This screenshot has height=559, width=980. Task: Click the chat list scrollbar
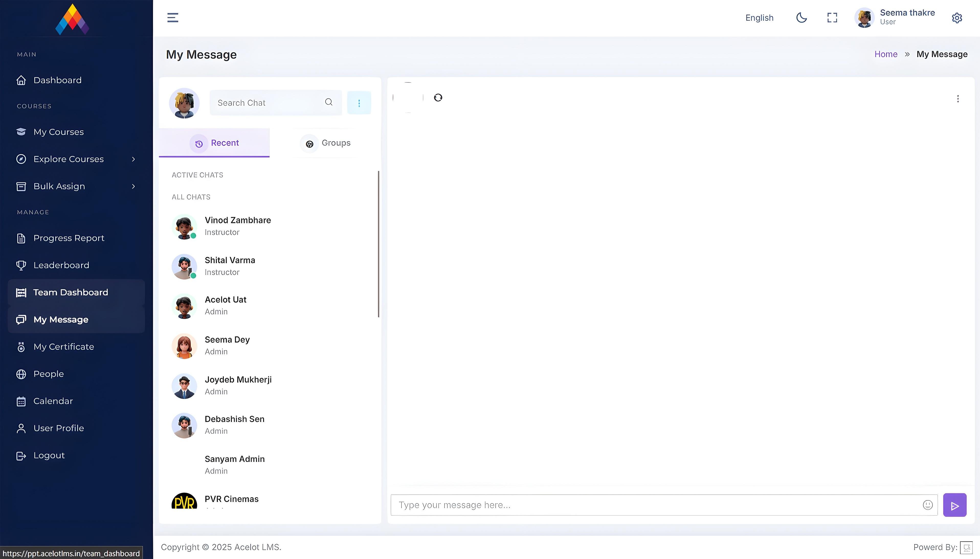click(378, 244)
